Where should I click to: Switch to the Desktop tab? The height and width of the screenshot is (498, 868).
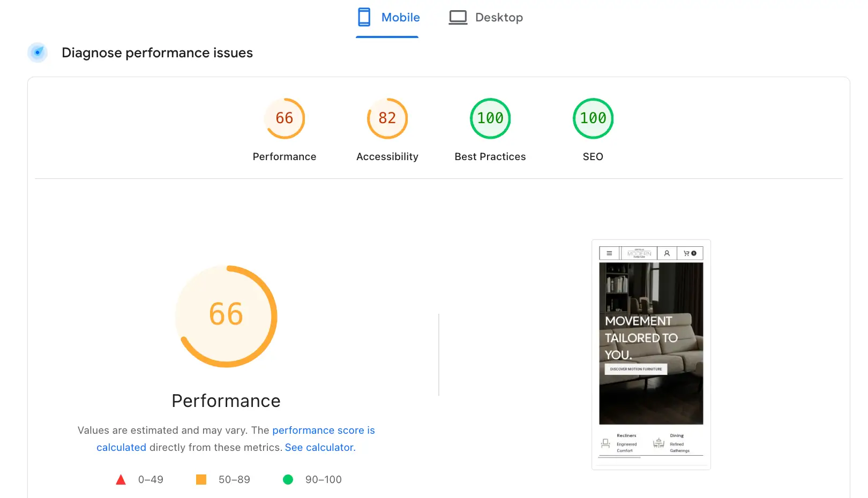(x=485, y=18)
